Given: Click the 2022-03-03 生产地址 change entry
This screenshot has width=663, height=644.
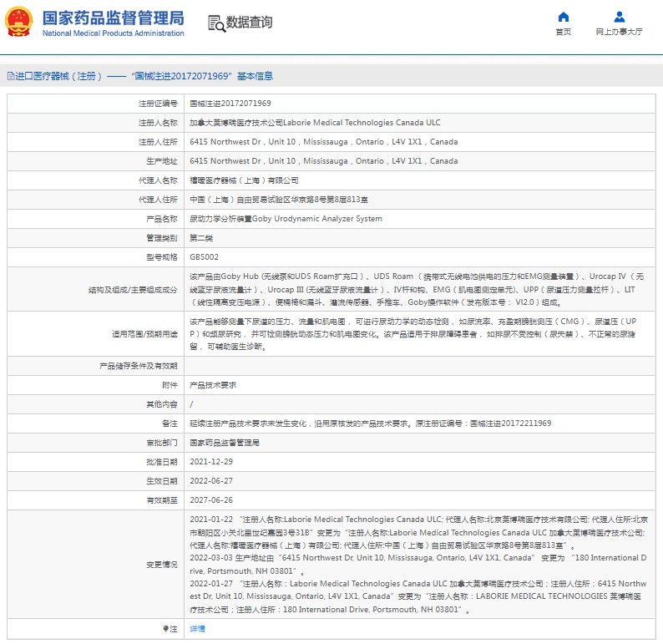Looking at the screenshot, I should pos(418,565).
